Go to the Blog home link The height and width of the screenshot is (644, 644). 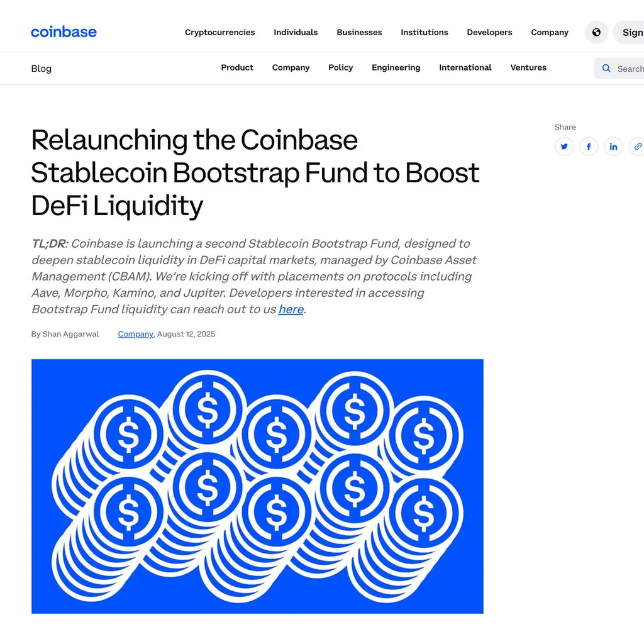coord(41,68)
